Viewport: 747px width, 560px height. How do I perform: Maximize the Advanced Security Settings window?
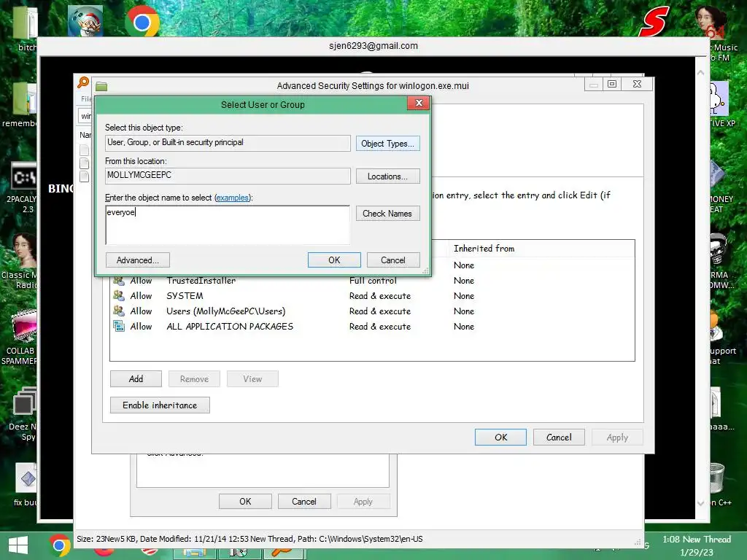(x=612, y=85)
